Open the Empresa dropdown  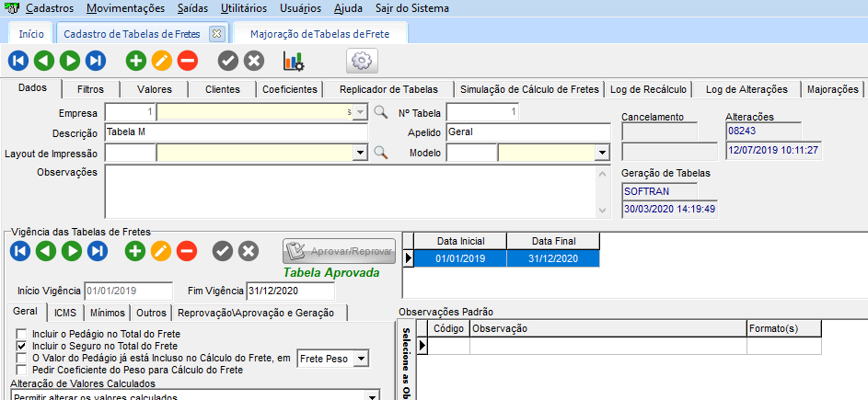click(360, 112)
